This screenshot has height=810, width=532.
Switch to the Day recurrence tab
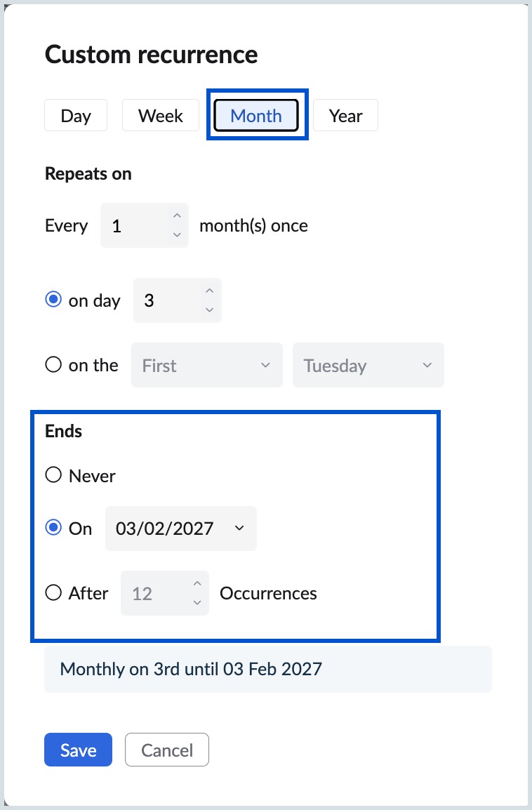coord(76,116)
